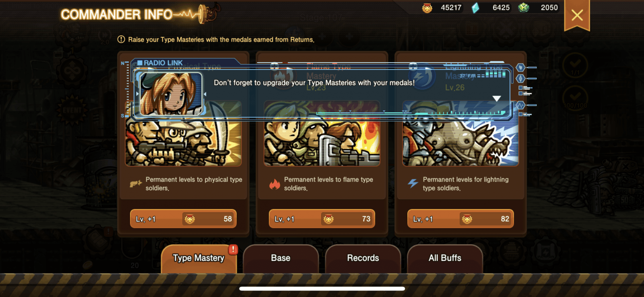Open the Records tab

[363, 258]
